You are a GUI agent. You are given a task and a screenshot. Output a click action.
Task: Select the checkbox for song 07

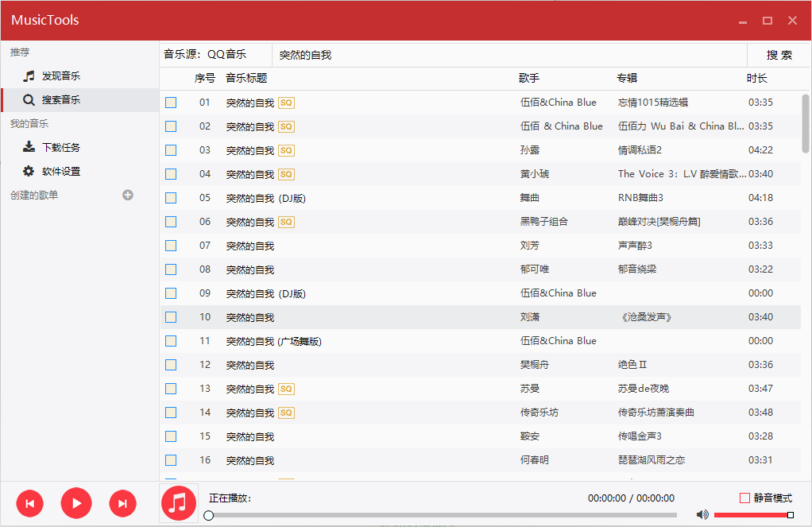tap(171, 246)
